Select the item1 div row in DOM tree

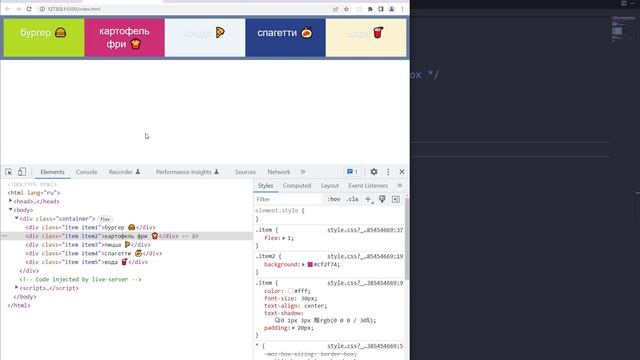[127, 227]
